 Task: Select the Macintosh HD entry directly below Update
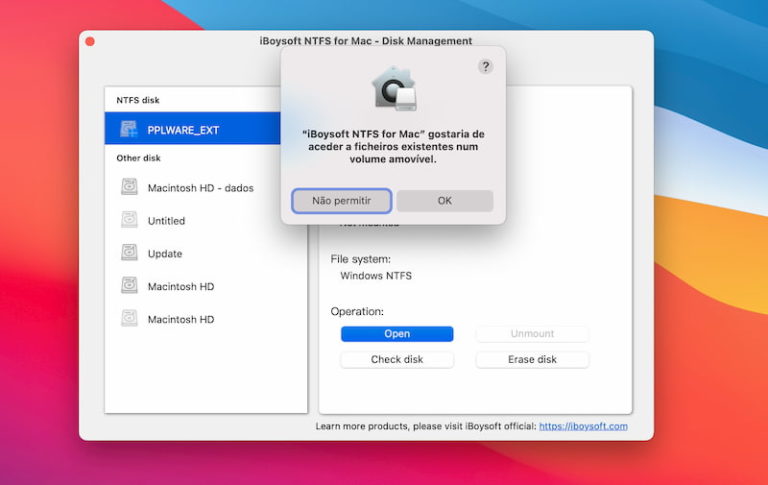180,286
